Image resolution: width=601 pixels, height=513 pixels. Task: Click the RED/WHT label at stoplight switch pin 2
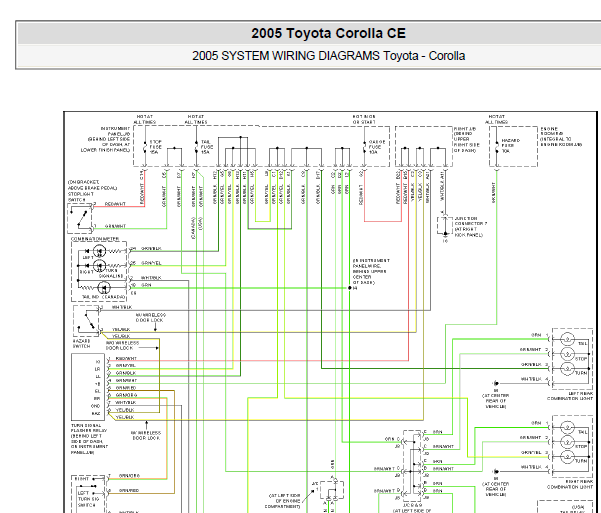click(x=115, y=204)
